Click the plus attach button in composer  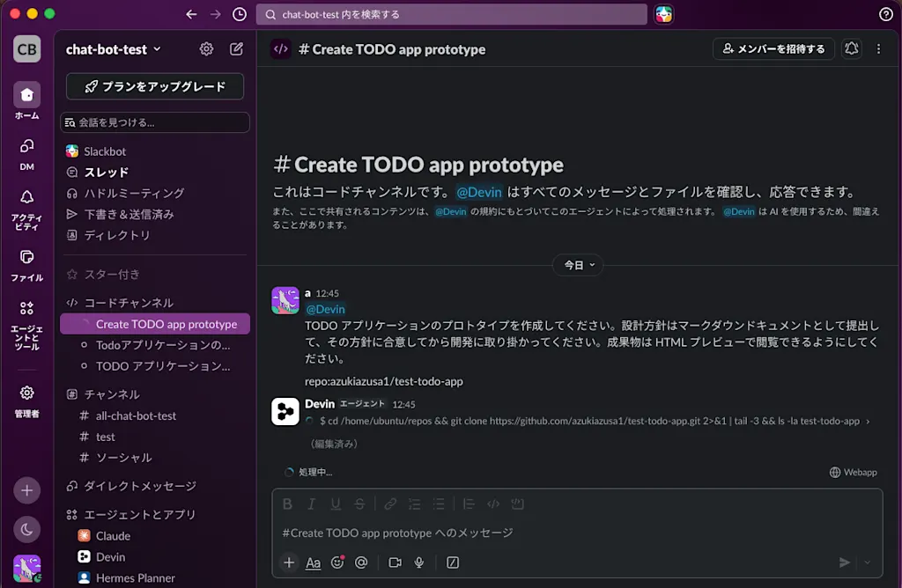289,562
